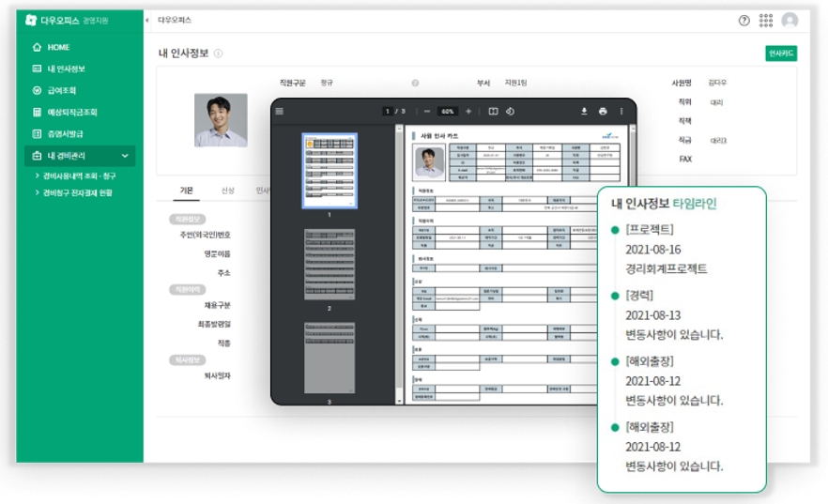Click the employee profile photo
Screen dimensions: 828x504
pos(221,120)
